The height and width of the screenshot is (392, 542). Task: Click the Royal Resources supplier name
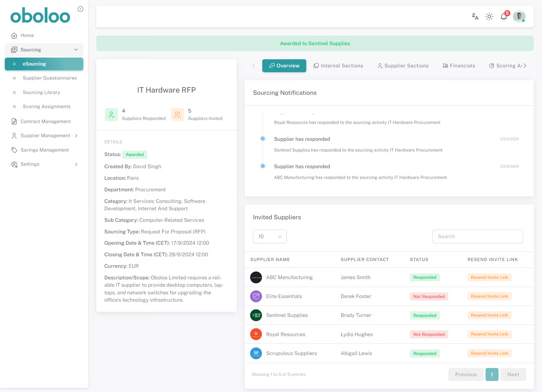(286, 334)
